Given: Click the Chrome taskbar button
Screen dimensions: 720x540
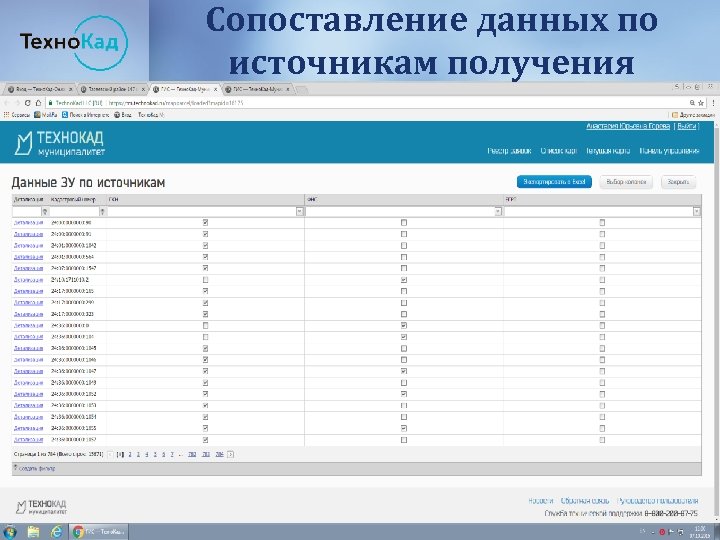Looking at the screenshot, I should click(x=99, y=532).
